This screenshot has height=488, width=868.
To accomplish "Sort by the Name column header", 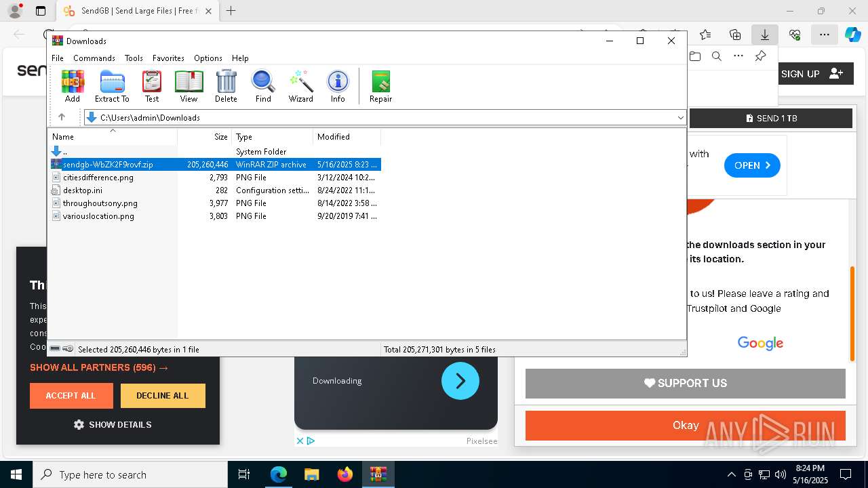I will (113, 137).
